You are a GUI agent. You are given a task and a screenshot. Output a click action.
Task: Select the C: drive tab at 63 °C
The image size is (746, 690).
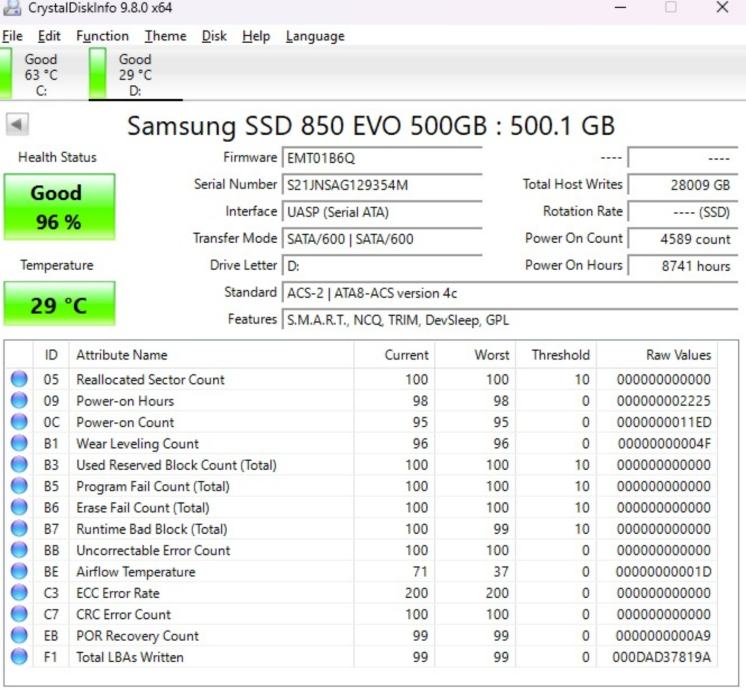tap(40, 74)
